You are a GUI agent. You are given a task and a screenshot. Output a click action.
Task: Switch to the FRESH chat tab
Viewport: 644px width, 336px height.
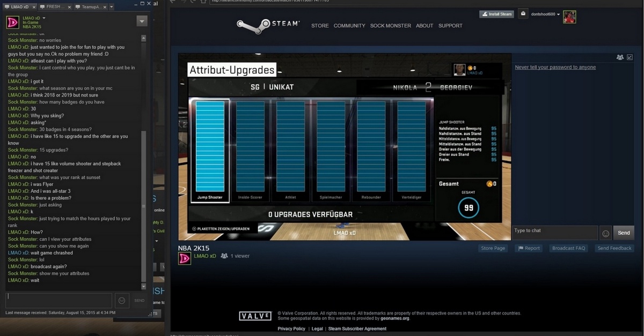pos(55,7)
